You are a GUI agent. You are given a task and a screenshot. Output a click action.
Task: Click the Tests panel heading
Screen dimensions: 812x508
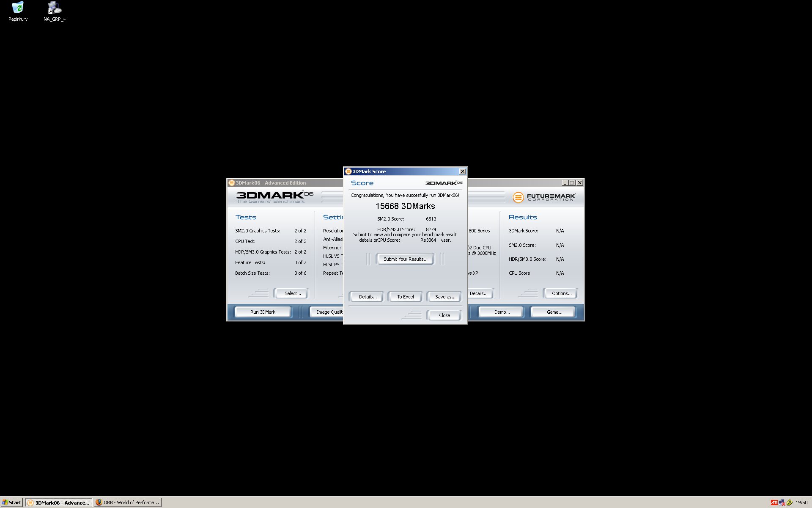point(246,217)
